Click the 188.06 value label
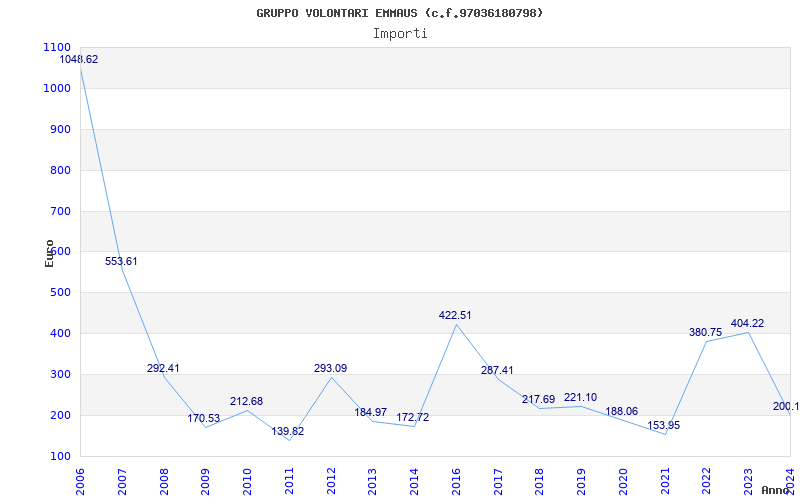The height and width of the screenshot is (500, 800). (x=621, y=411)
